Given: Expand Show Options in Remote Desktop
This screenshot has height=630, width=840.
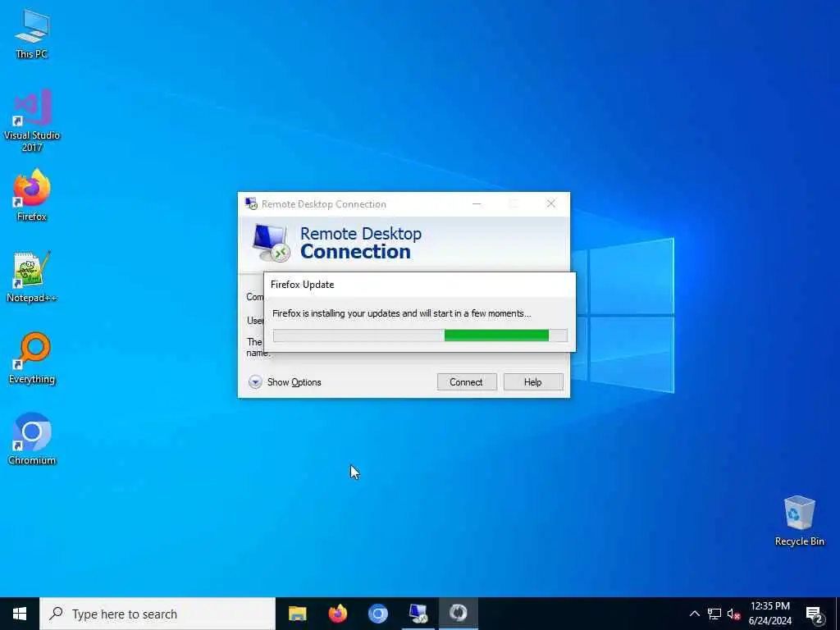Looking at the screenshot, I should [x=285, y=382].
